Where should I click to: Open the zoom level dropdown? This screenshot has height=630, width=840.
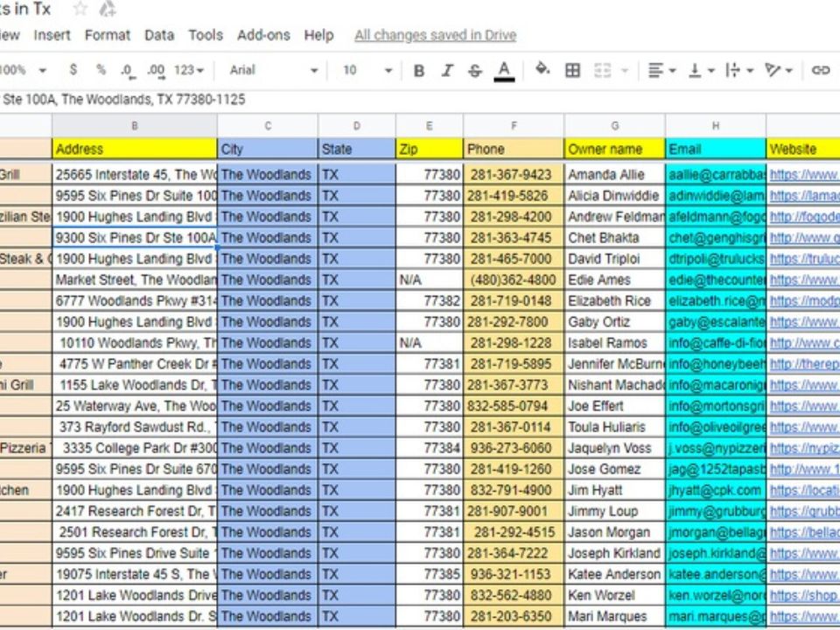coord(23,70)
